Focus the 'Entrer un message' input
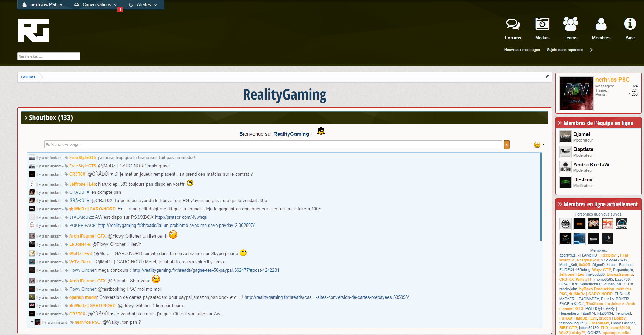This screenshot has width=644, height=335. coord(273,145)
